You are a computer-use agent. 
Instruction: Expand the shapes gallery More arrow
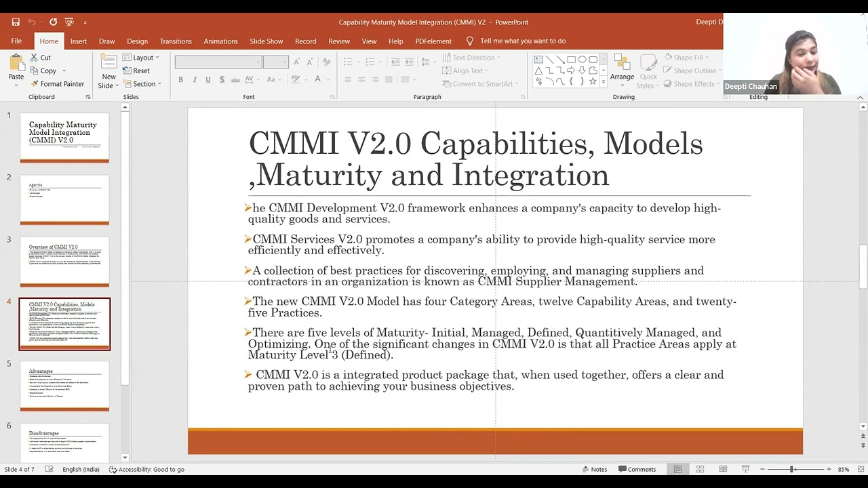[x=603, y=83]
